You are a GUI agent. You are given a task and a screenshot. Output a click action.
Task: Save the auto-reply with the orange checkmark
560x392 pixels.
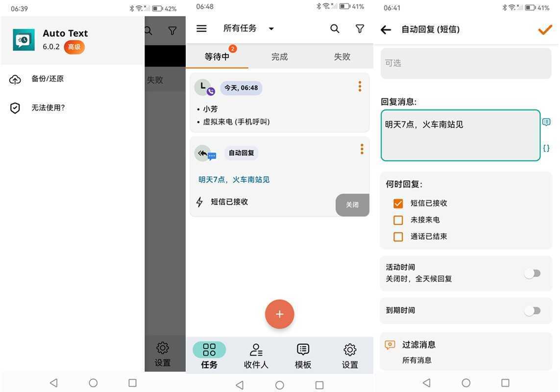[544, 29]
